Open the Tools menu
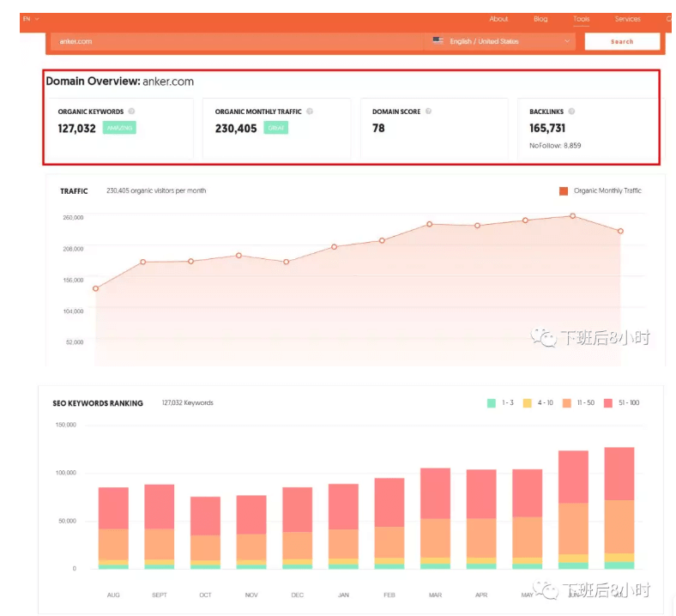The height and width of the screenshot is (616, 676). [x=581, y=19]
